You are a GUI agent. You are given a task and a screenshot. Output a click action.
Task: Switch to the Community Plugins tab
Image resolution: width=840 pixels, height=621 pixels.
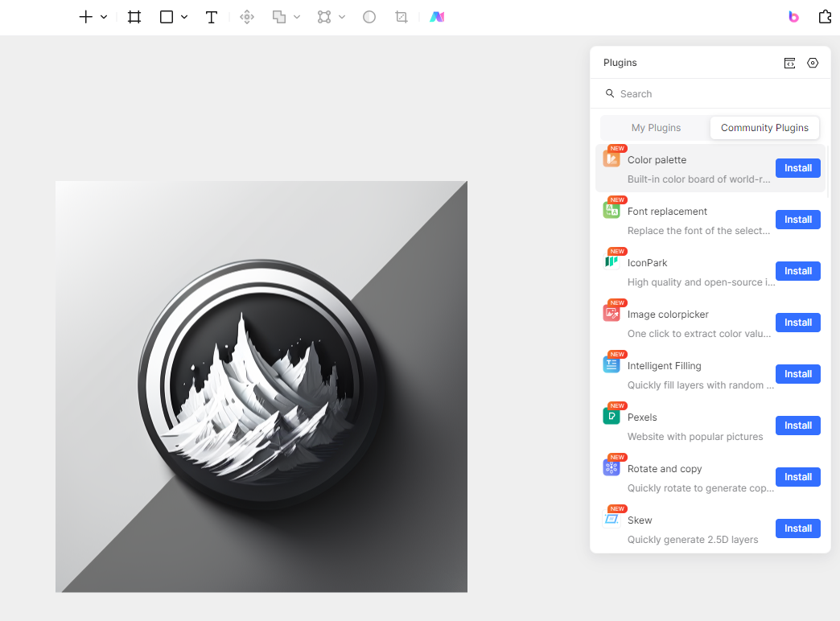[x=764, y=128]
